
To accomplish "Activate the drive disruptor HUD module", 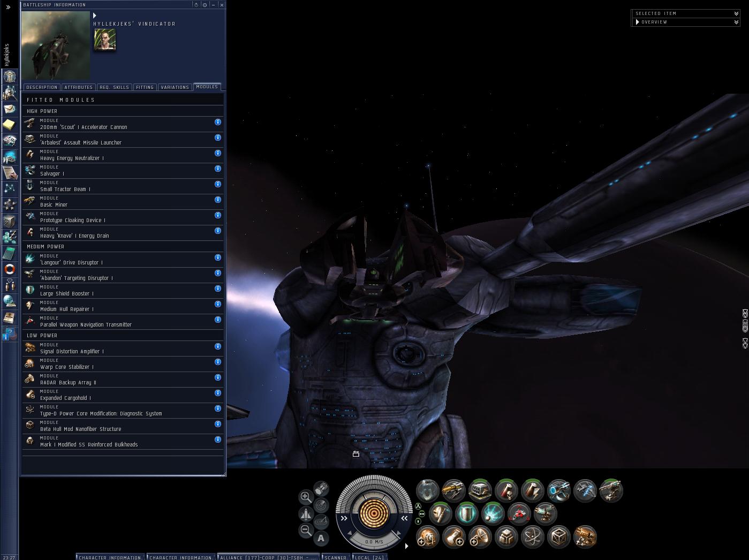I will pos(493,513).
